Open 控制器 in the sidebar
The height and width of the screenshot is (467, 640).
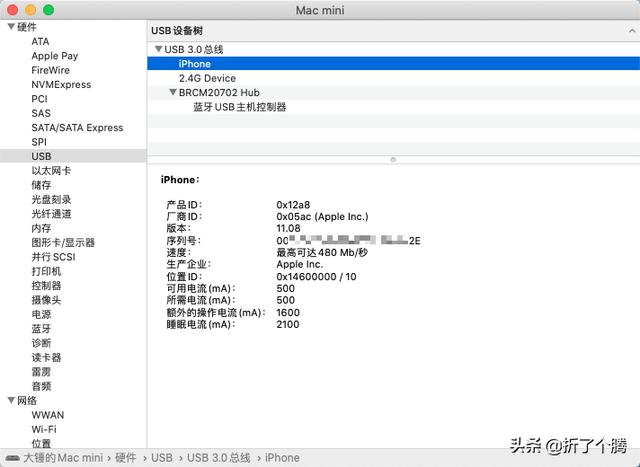[x=46, y=286]
